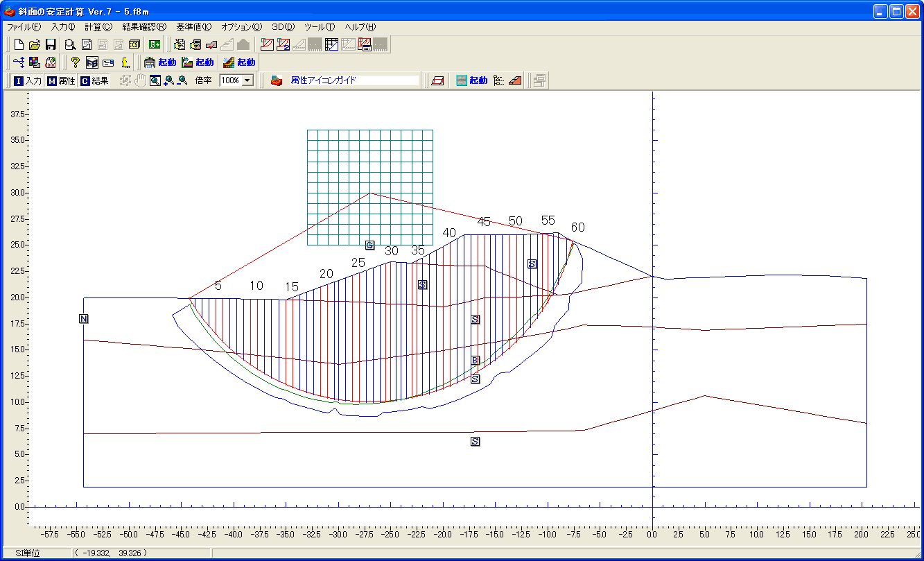Click the yellow question mark help icon

(x=76, y=62)
